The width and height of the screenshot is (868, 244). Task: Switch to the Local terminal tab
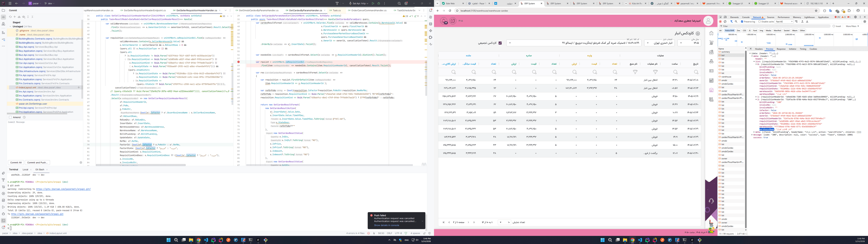pos(25,169)
